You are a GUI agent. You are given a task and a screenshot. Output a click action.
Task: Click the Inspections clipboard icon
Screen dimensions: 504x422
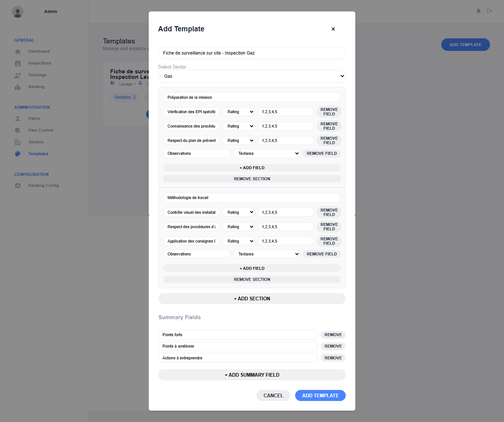pos(18,63)
